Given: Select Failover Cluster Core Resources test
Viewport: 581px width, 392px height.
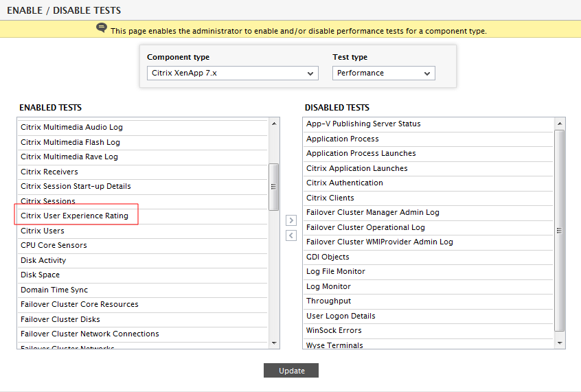Looking at the screenshot, I should click(143, 304).
